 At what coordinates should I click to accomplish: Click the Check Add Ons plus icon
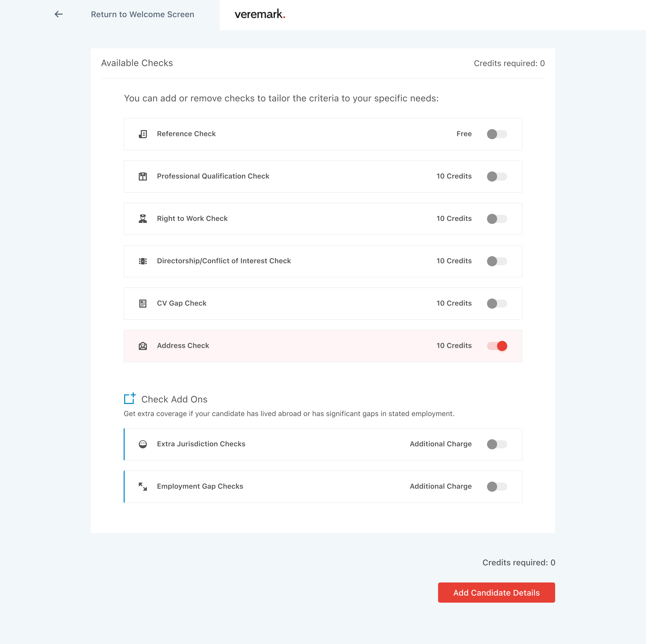[130, 398]
